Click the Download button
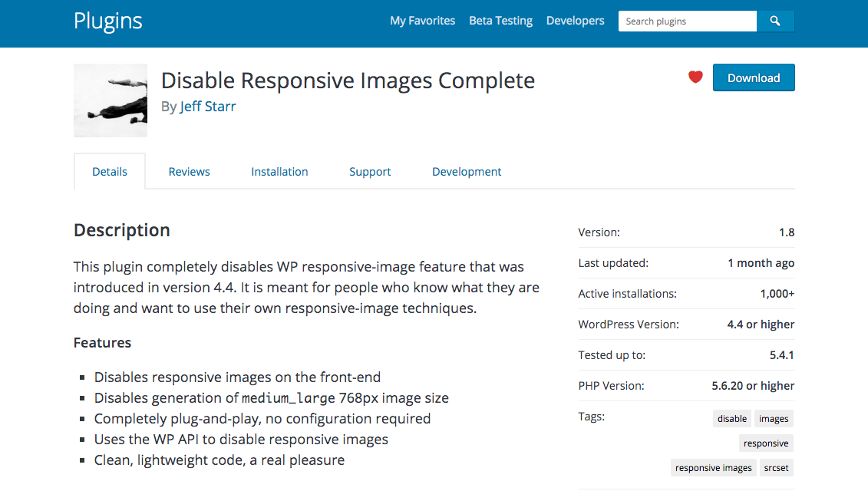 (753, 77)
